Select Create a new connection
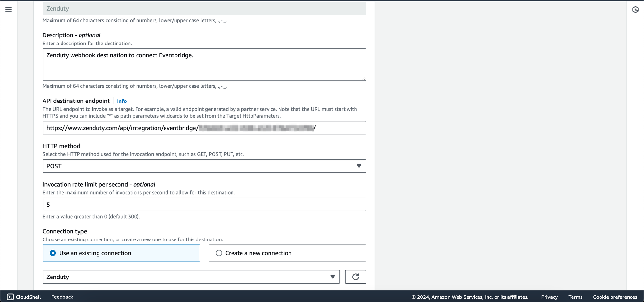644x302 pixels. tap(287, 253)
